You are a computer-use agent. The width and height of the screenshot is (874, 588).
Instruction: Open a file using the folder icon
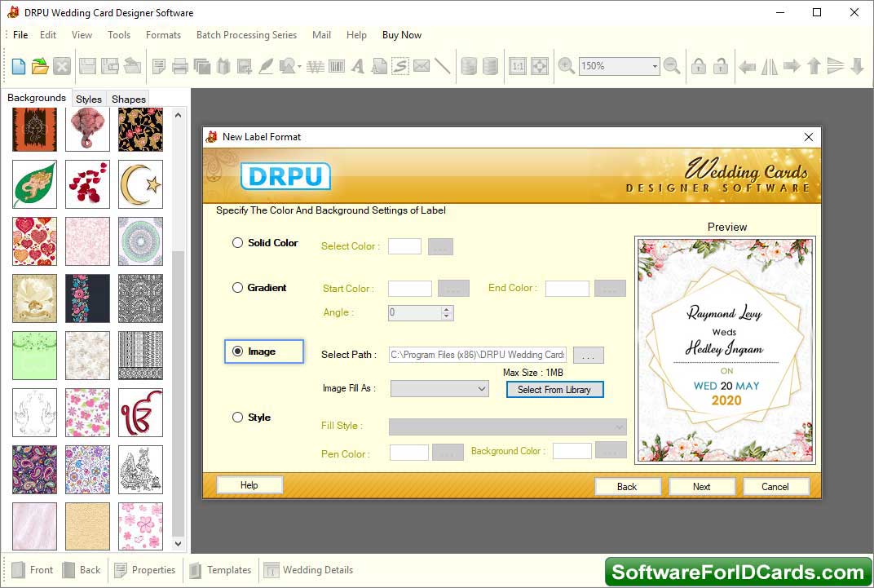40,66
